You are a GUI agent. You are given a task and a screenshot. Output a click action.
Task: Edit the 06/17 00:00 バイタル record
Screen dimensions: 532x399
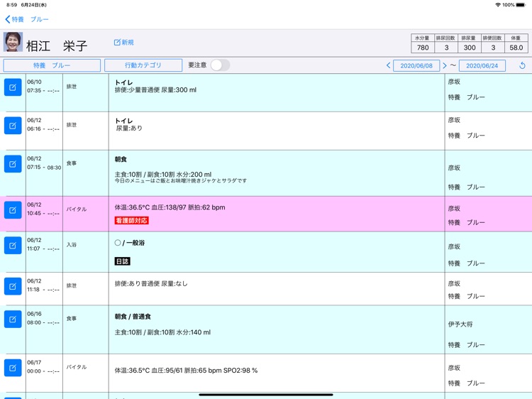[13, 368]
